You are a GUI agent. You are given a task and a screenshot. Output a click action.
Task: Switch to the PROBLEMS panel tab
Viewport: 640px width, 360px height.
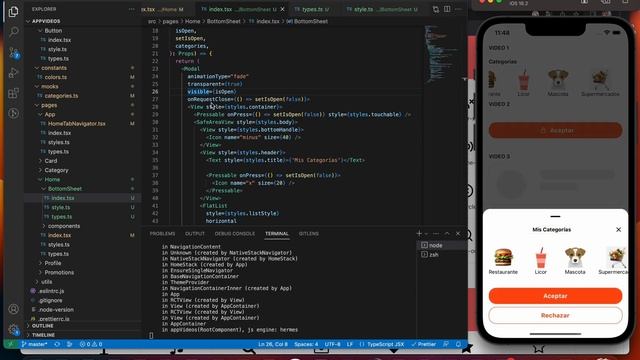click(162, 233)
